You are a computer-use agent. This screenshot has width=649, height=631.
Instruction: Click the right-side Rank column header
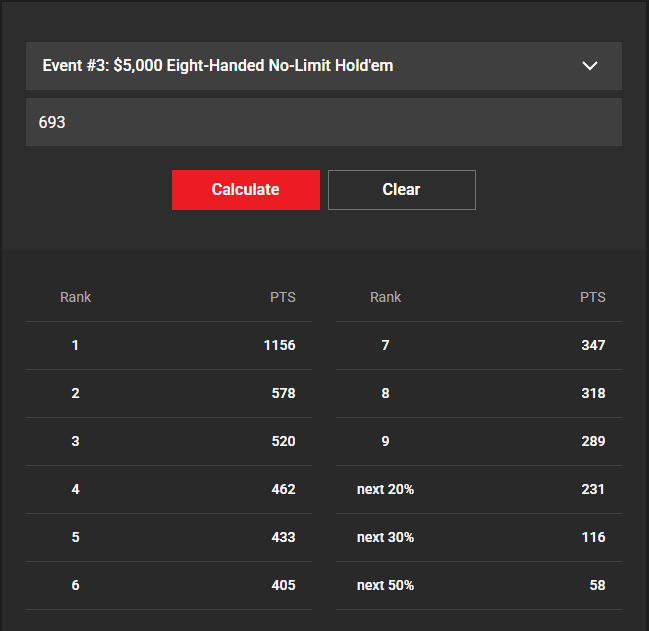pyautogui.click(x=385, y=297)
